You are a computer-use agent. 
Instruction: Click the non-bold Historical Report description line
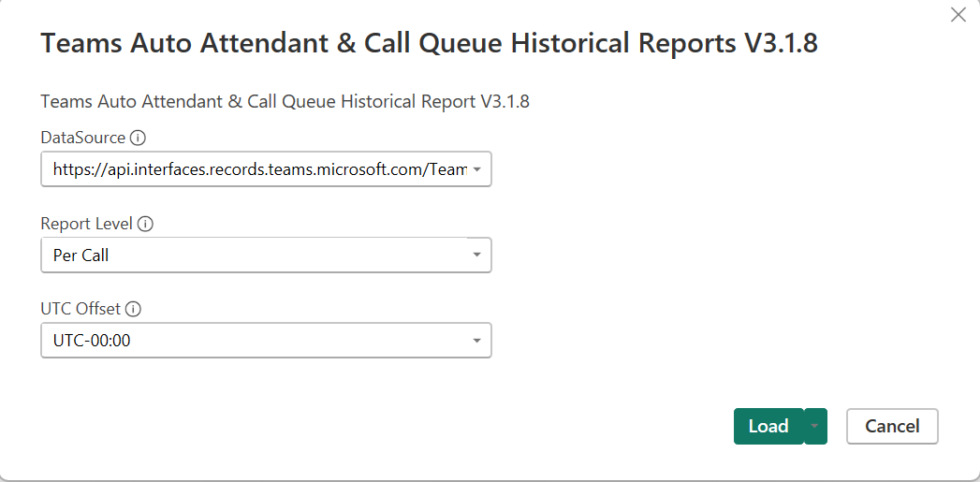coord(285,101)
